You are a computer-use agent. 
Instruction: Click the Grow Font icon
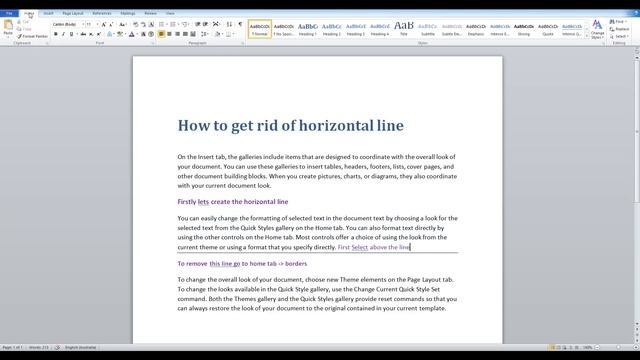pos(103,24)
